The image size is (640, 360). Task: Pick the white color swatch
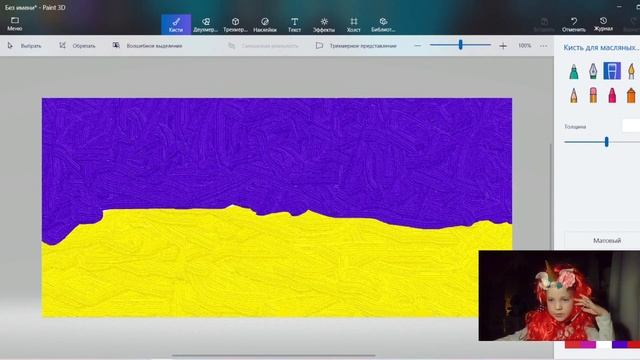(x=604, y=344)
